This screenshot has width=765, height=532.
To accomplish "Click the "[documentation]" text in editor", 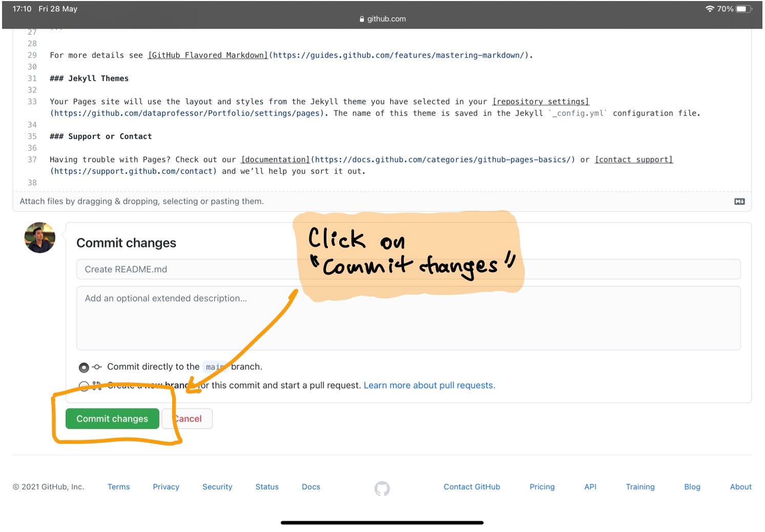I will [x=276, y=159].
